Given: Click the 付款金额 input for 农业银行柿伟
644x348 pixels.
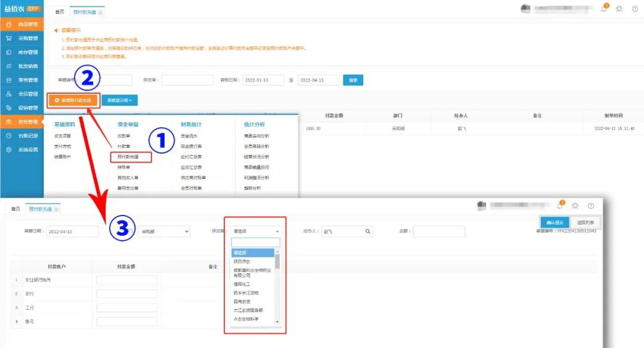Looking at the screenshot, I should point(126,280).
